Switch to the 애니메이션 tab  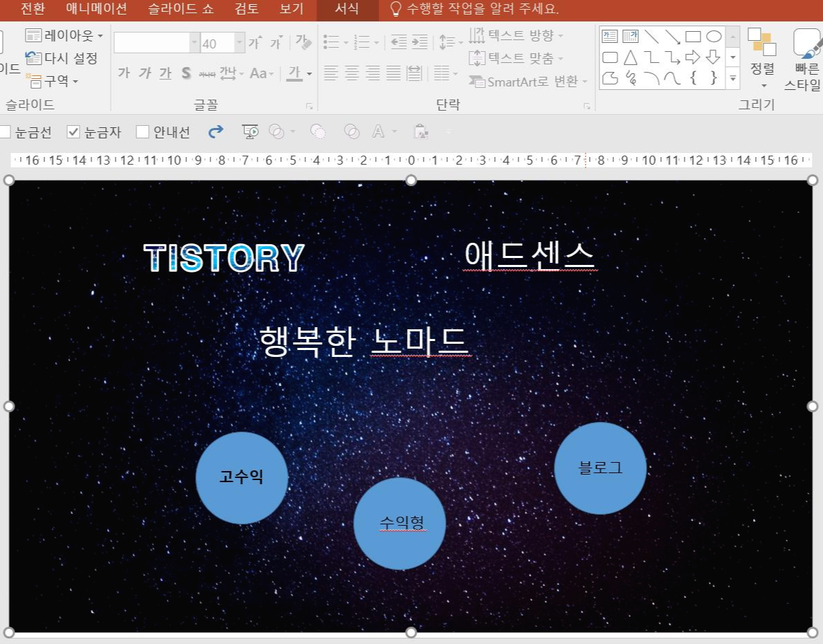[96, 9]
